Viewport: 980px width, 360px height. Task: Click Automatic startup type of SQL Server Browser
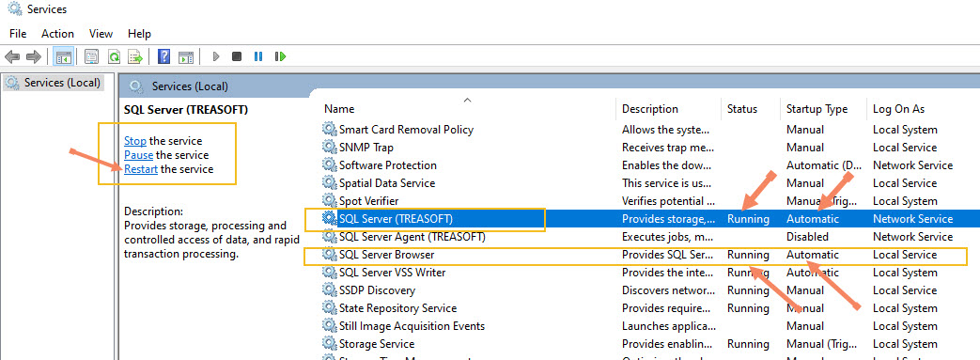tap(813, 255)
